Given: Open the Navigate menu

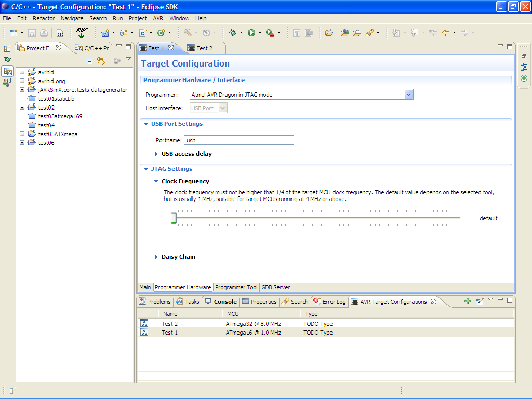Looking at the screenshot, I should tap(72, 18).
